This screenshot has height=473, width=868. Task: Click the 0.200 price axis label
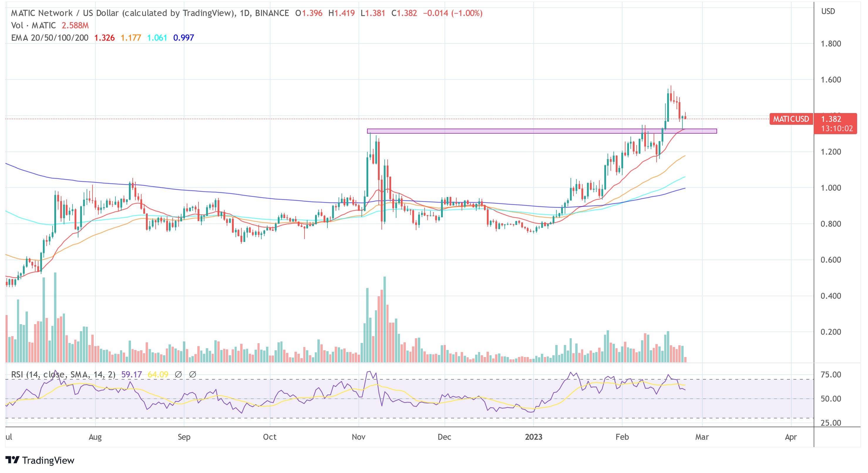[x=831, y=332]
